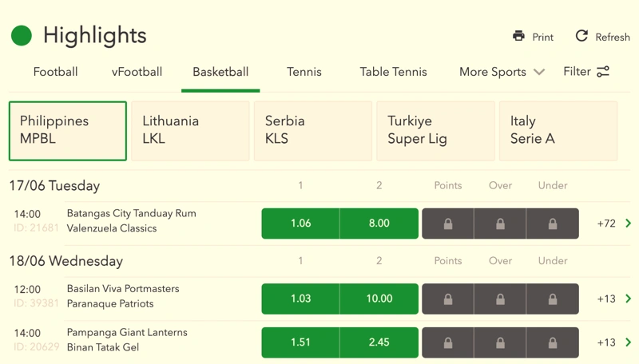Image resolution: width=639 pixels, height=364 pixels.
Task: Select odds 1.06 for Batangas City
Action: pos(300,224)
